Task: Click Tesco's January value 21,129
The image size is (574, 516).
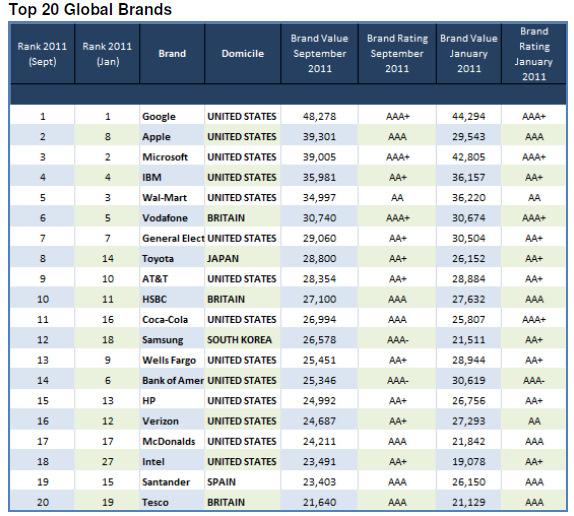Action: click(x=469, y=502)
